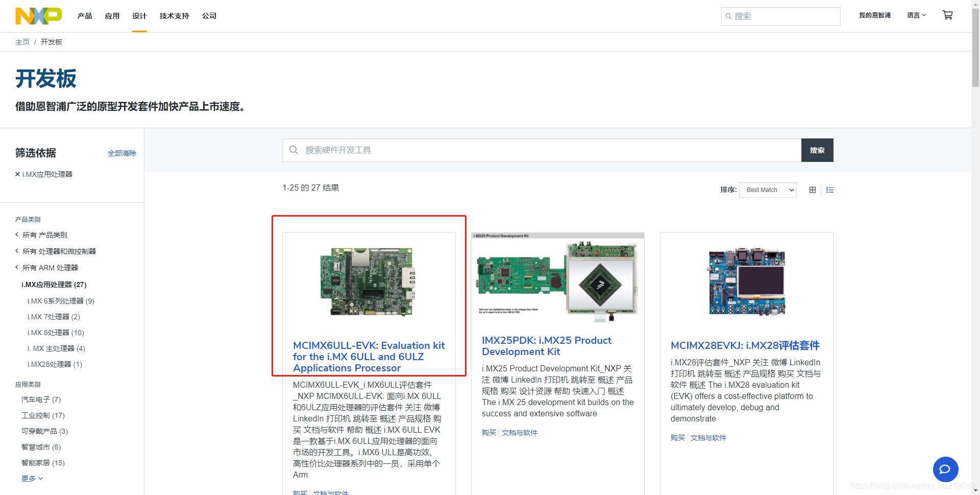Remove the i.MX应用处理器 filter tag
The width and height of the screenshot is (980, 495).
17,174
